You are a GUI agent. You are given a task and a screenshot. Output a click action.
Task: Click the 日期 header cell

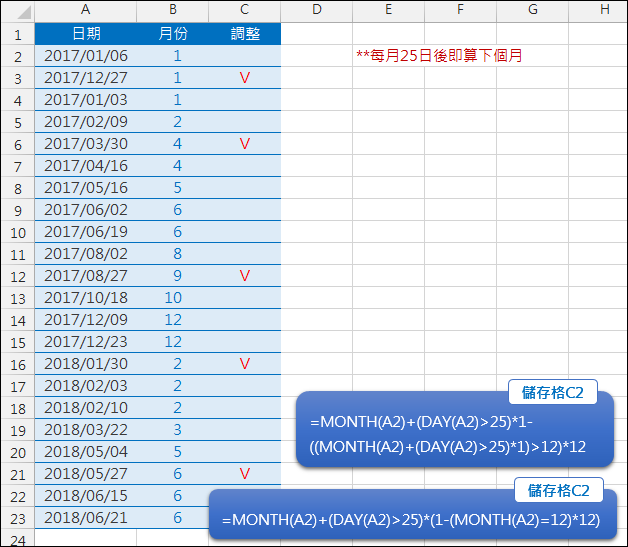coord(86,34)
